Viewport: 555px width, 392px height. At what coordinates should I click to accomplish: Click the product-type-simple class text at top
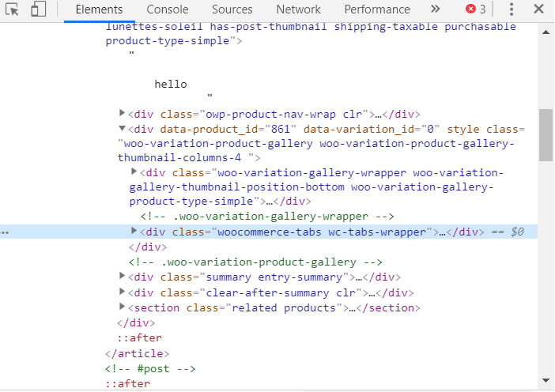[168, 40]
